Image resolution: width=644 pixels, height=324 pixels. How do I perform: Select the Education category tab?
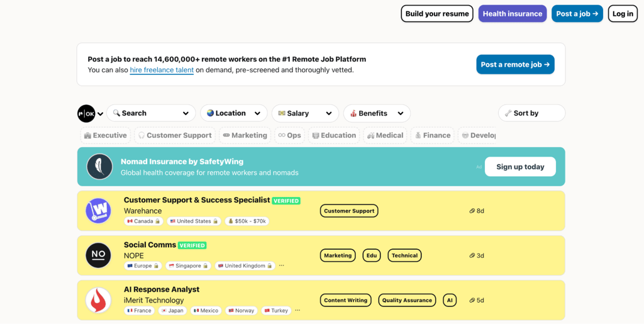click(334, 135)
